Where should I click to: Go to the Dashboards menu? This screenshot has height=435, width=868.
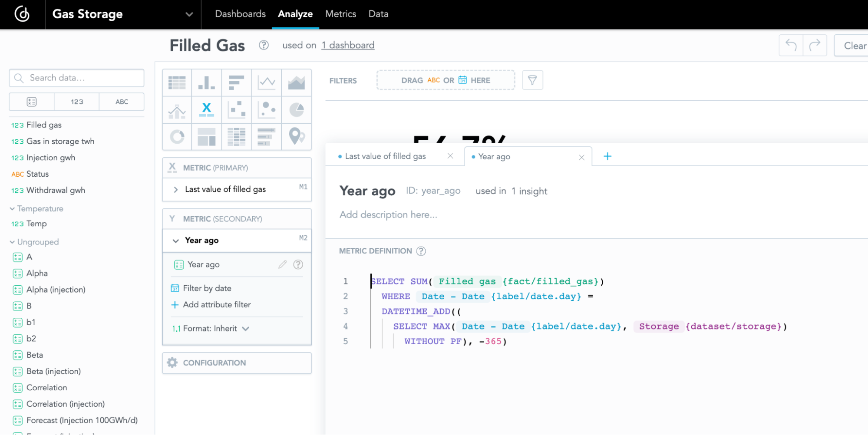(x=240, y=14)
